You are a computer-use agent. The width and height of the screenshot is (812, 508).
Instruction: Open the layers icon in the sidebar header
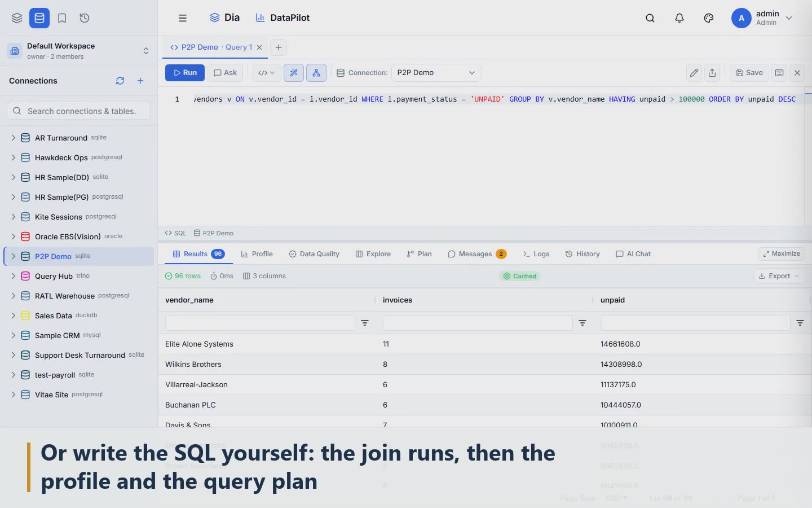coord(17,18)
